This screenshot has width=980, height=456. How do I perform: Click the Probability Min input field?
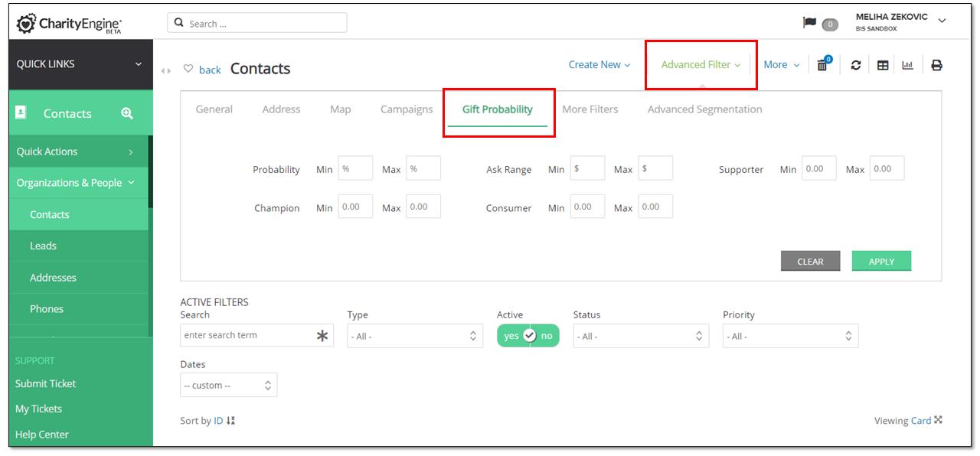point(355,168)
